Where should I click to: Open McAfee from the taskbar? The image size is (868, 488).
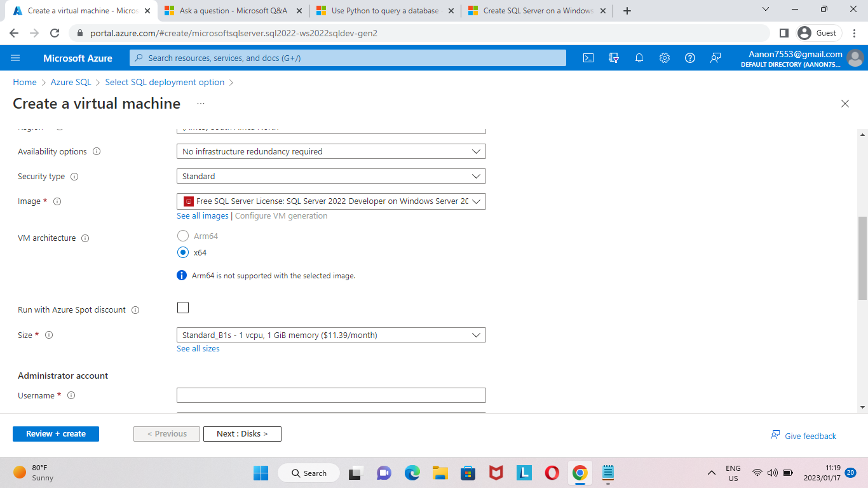click(496, 473)
